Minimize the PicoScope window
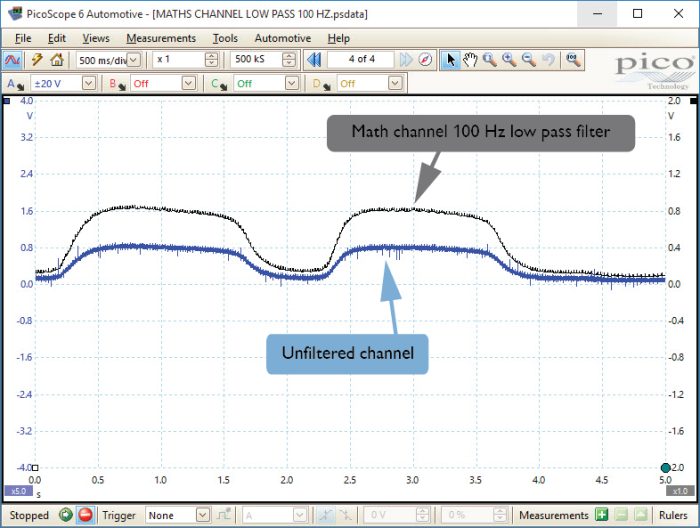Screen dimensions: 700x528 pyautogui.click(x=597, y=13)
